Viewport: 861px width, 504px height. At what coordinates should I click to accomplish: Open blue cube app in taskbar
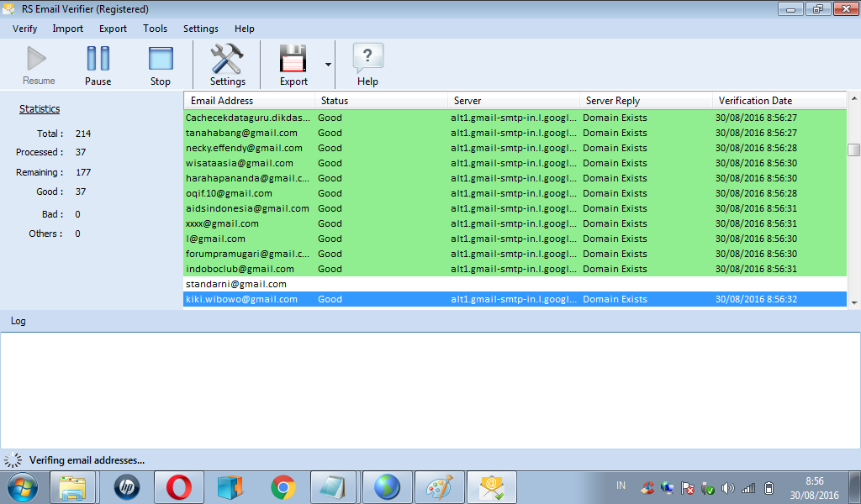click(x=230, y=487)
